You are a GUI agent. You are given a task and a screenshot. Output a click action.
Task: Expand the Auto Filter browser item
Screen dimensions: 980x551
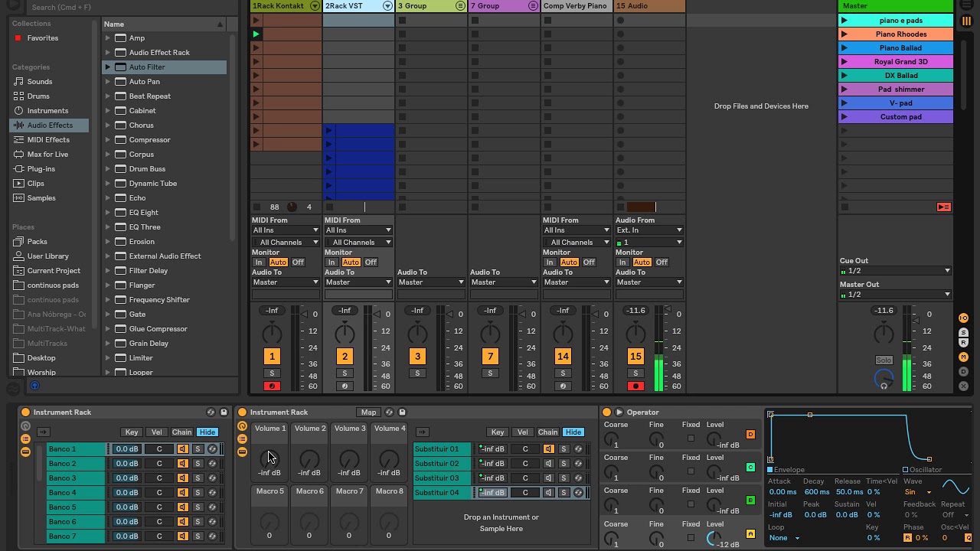click(x=108, y=67)
